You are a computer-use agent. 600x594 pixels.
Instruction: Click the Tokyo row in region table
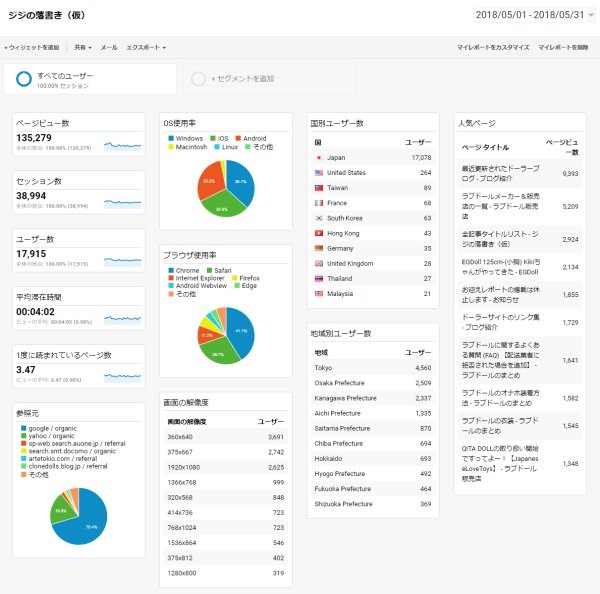pyautogui.click(x=373, y=368)
